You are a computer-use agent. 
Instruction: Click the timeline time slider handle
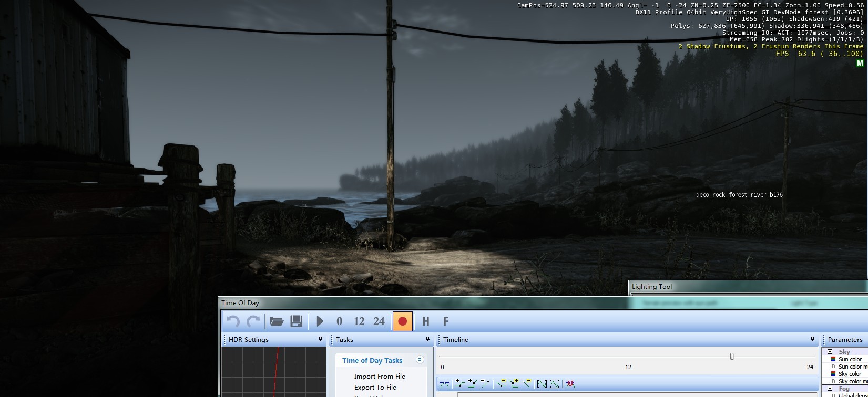(x=731, y=357)
